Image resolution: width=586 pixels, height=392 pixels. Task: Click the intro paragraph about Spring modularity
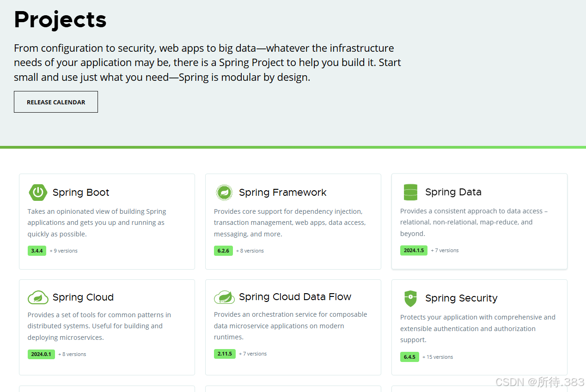point(208,62)
